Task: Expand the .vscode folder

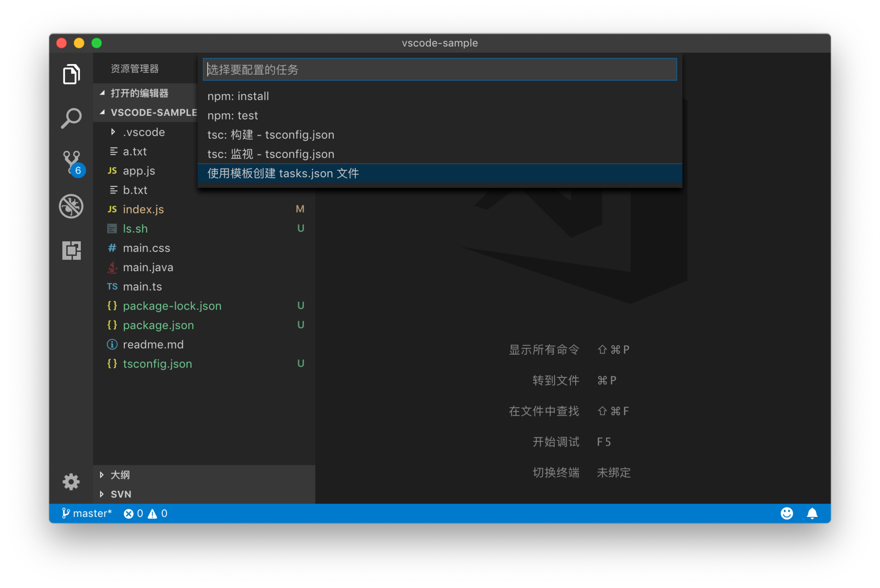Action: pos(143,132)
